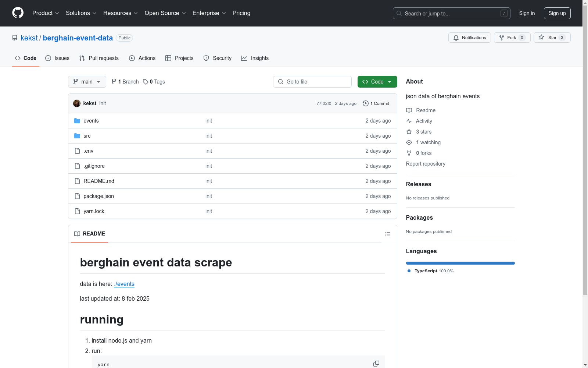Copy the yarn code snippet

[376, 364]
